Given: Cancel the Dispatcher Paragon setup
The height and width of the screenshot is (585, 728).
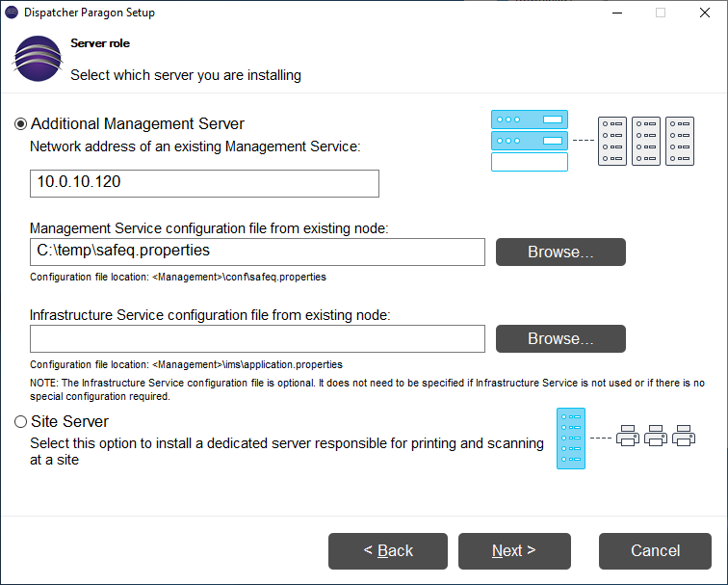Looking at the screenshot, I should tap(655, 551).
